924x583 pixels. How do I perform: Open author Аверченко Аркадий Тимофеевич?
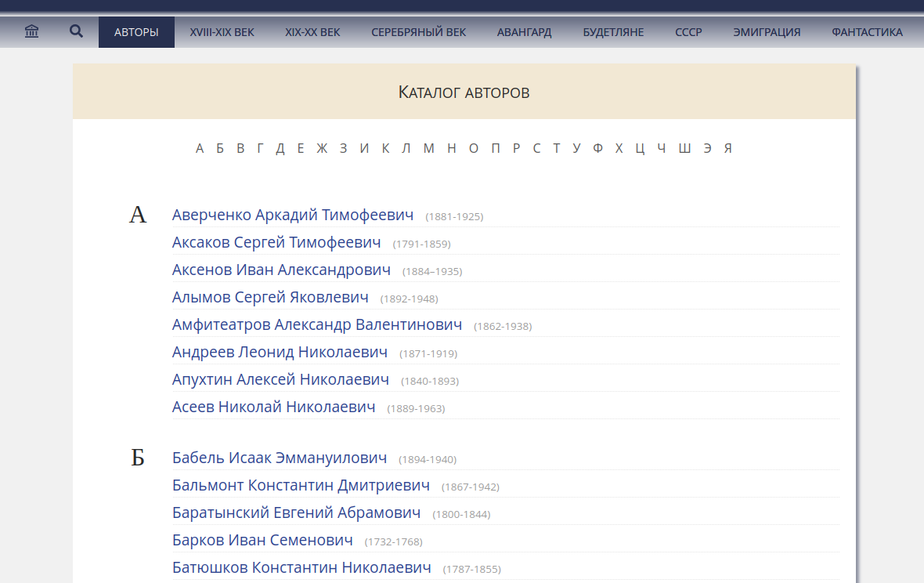(x=293, y=215)
